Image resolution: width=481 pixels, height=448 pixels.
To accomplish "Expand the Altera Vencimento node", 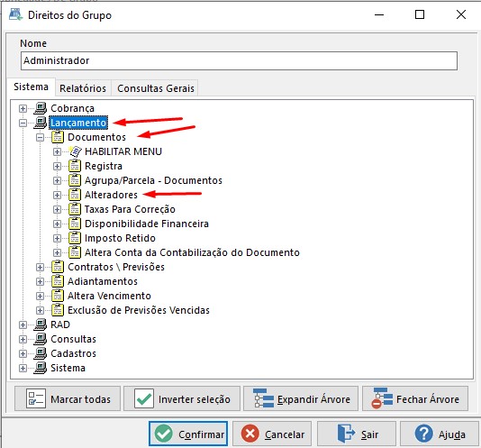I will click(40, 297).
